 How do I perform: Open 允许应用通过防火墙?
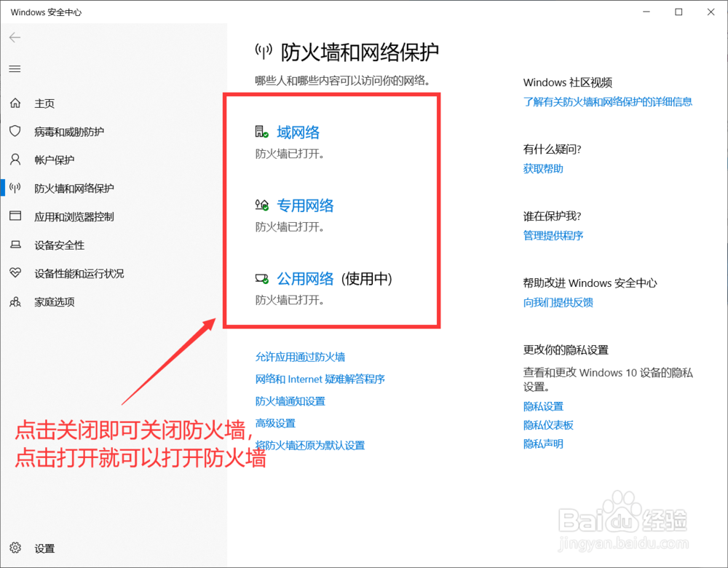[x=300, y=357]
